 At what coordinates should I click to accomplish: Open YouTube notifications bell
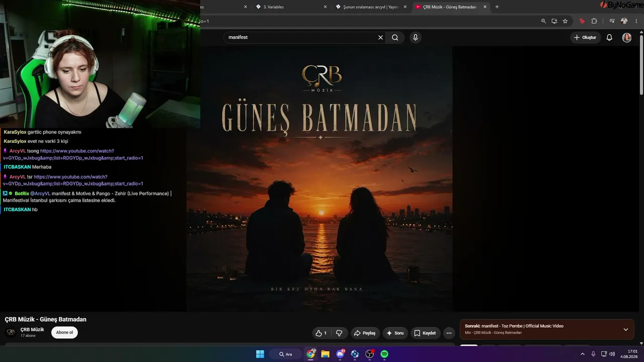[609, 37]
